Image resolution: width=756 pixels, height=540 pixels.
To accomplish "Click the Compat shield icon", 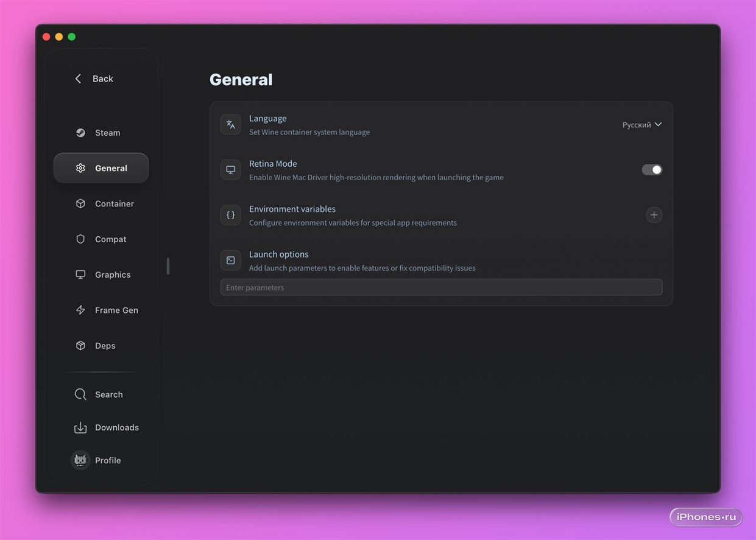I will click(x=80, y=239).
